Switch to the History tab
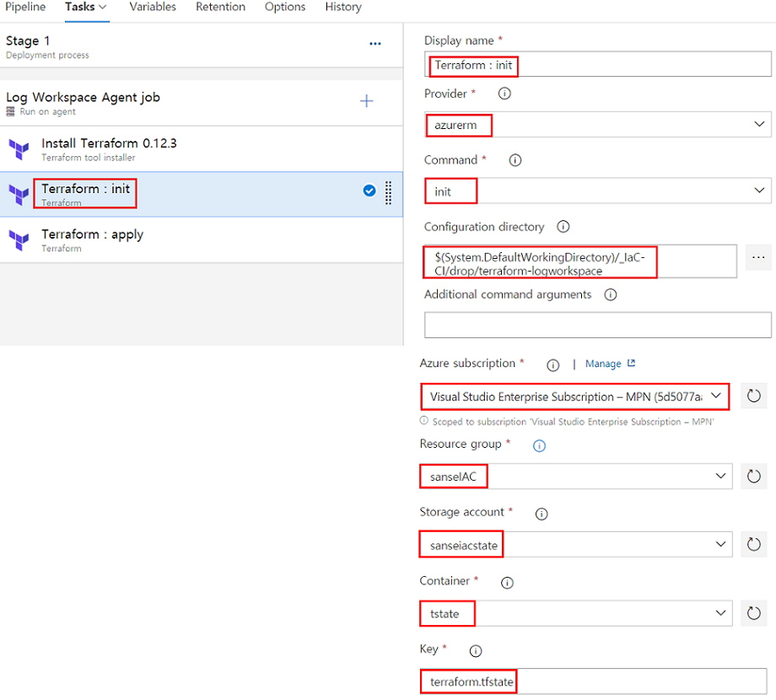The image size is (776, 700). coord(343,7)
